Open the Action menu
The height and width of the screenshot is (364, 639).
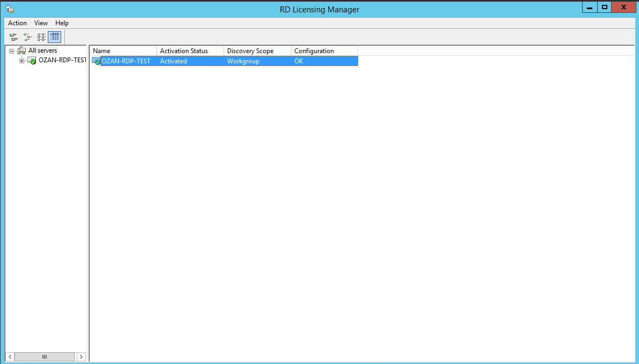tap(17, 23)
